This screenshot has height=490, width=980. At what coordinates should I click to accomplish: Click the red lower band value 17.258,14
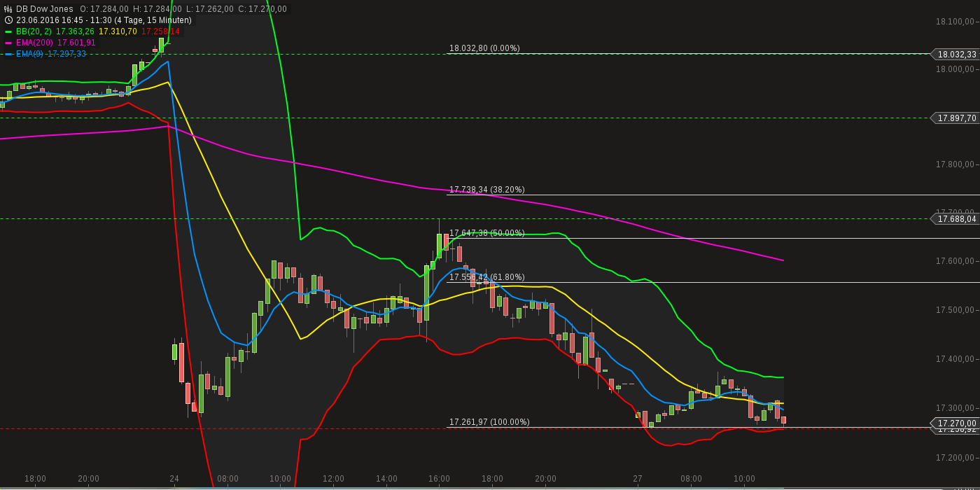160,31
